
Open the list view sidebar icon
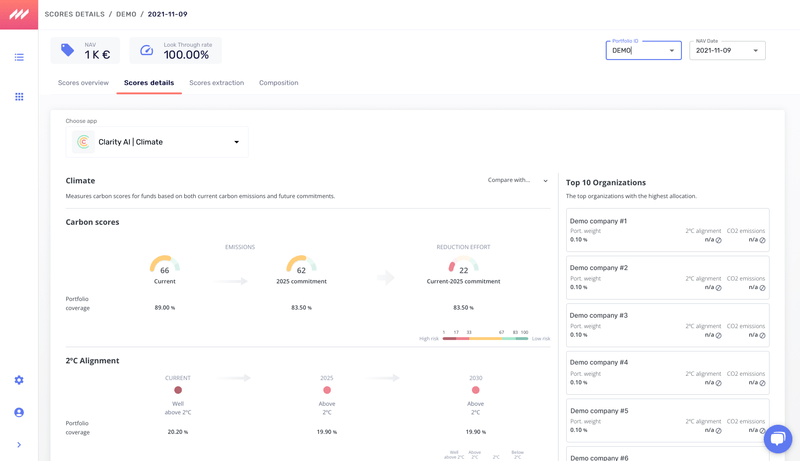(x=19, y=57)
